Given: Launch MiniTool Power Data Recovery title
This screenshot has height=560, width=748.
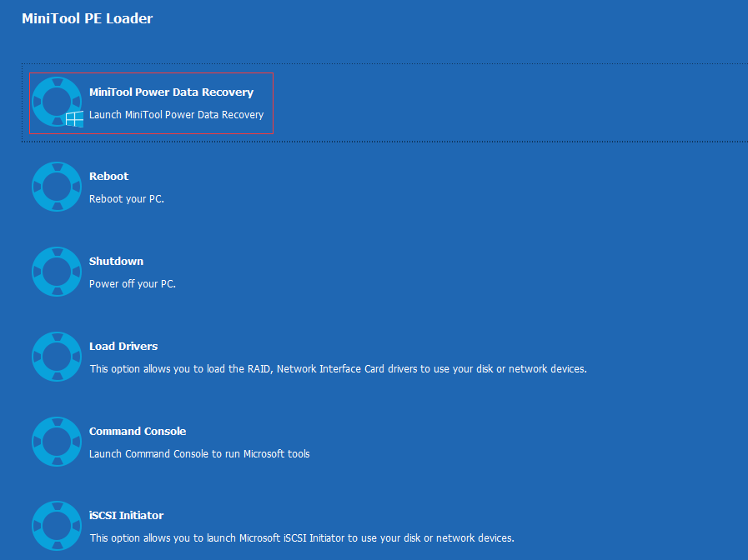Looking at the screenshot, I should pyautogui.click(x=171, y=92).
